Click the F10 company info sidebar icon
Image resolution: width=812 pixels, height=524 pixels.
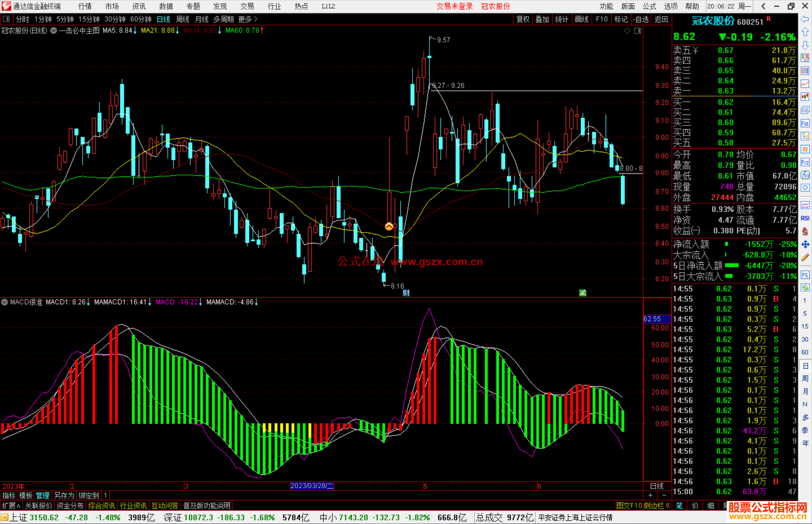pyautogui.click(x=805, y=124)
